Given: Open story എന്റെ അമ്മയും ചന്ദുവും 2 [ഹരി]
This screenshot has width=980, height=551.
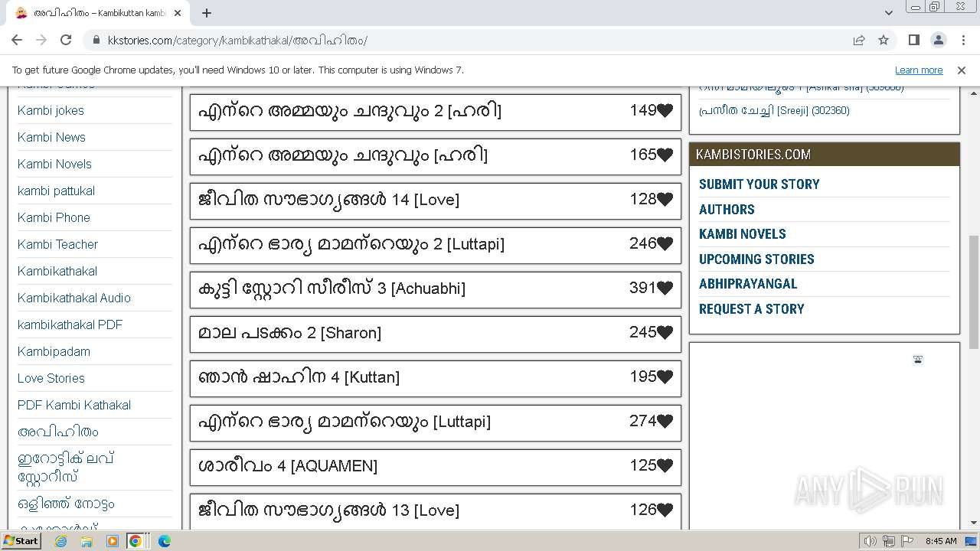Looking at the screenshot, I should coord(350,111).
